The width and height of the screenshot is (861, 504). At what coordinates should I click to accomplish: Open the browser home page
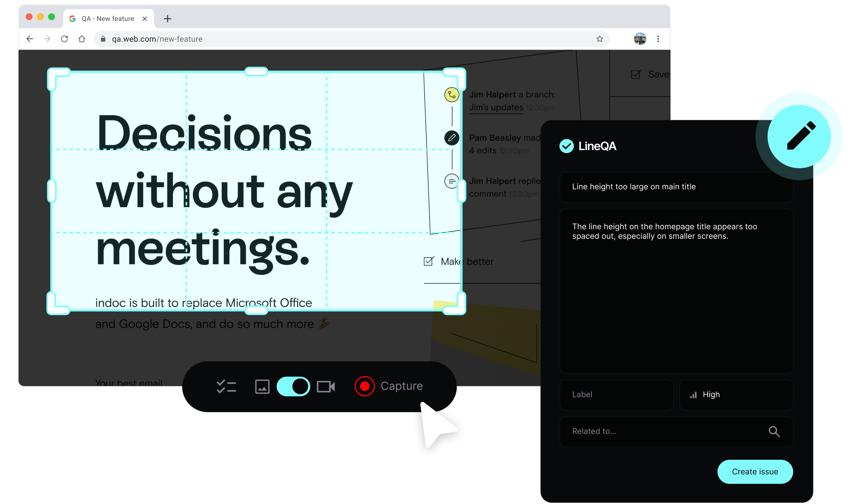tap(82, 39)
